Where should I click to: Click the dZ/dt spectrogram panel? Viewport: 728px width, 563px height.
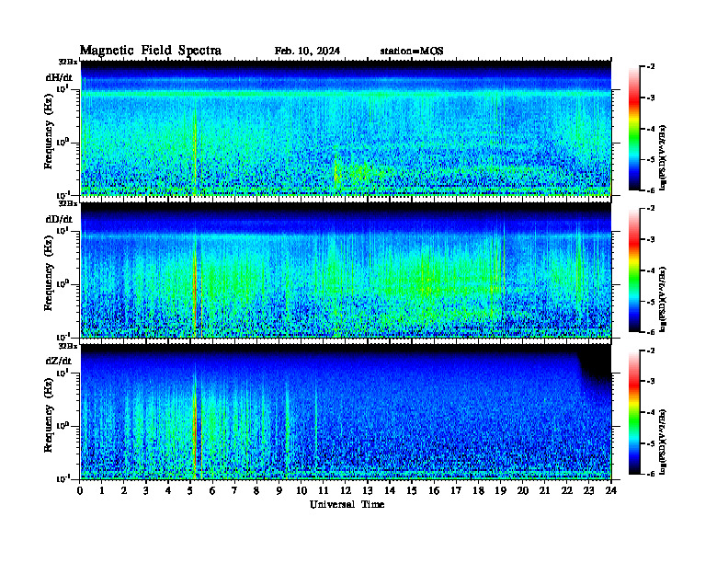coord(346,411)
